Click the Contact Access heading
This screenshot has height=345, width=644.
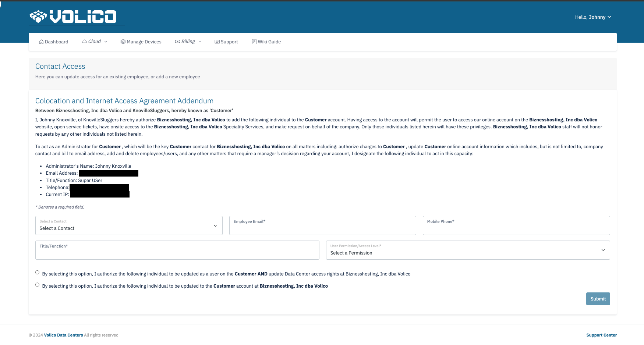60,66
